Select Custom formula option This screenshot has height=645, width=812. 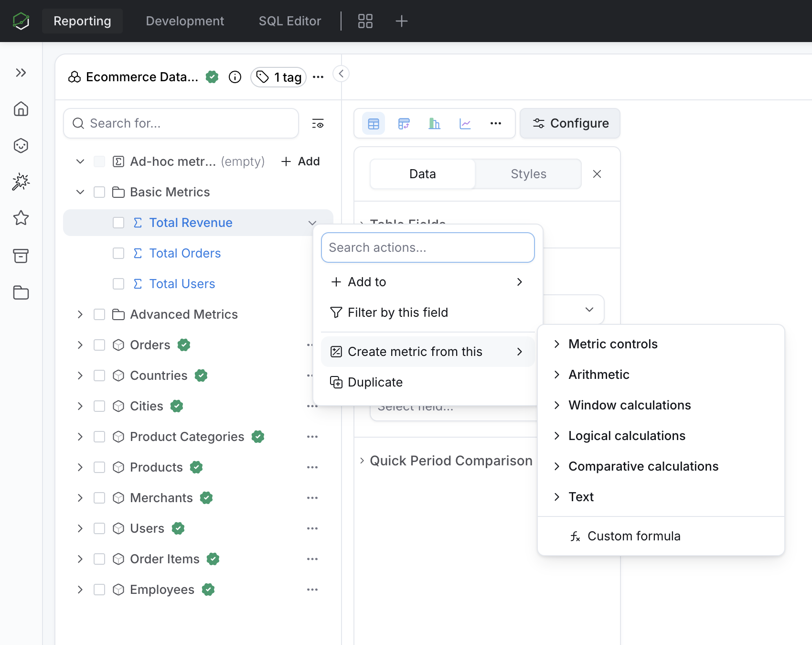661,536
